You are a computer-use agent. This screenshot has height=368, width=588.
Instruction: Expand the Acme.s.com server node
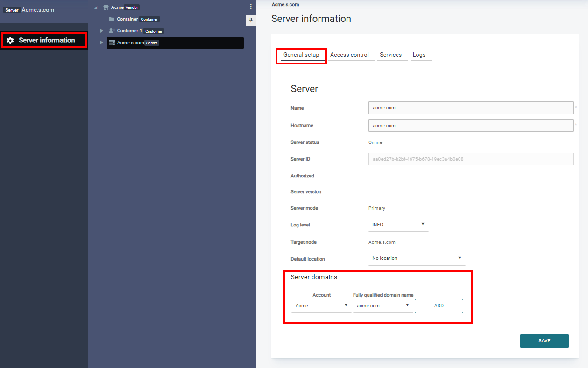[x=102, y=42]
